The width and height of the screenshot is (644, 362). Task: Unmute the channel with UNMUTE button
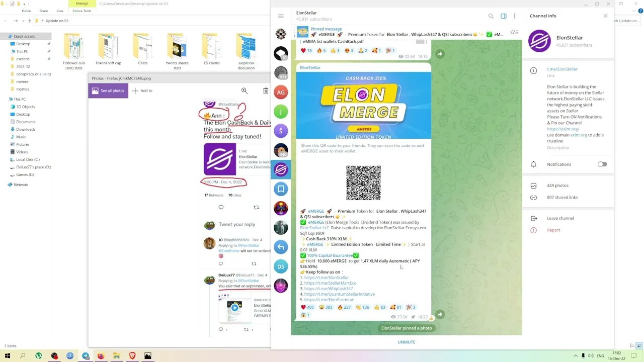point(407,342)
